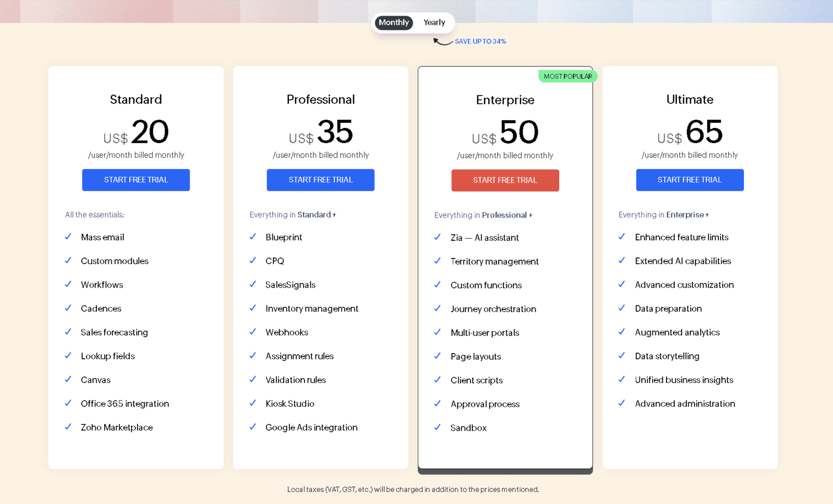
Task: Click the 'All the essentials:' text
Action: (x=95, y=215)
